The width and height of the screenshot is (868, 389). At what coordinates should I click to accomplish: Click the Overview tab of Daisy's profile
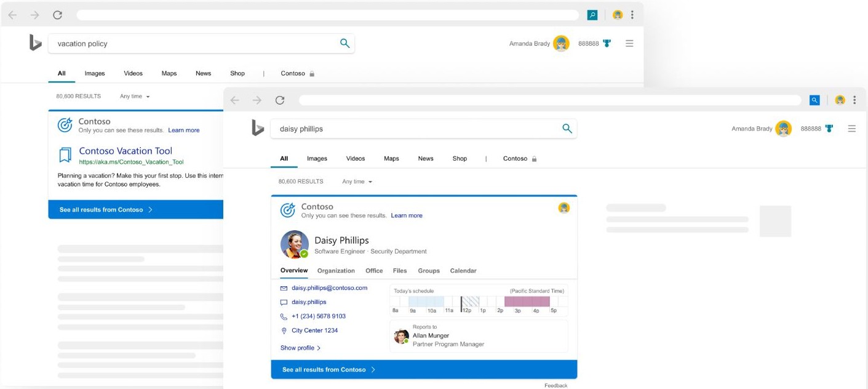coord(294,271)
